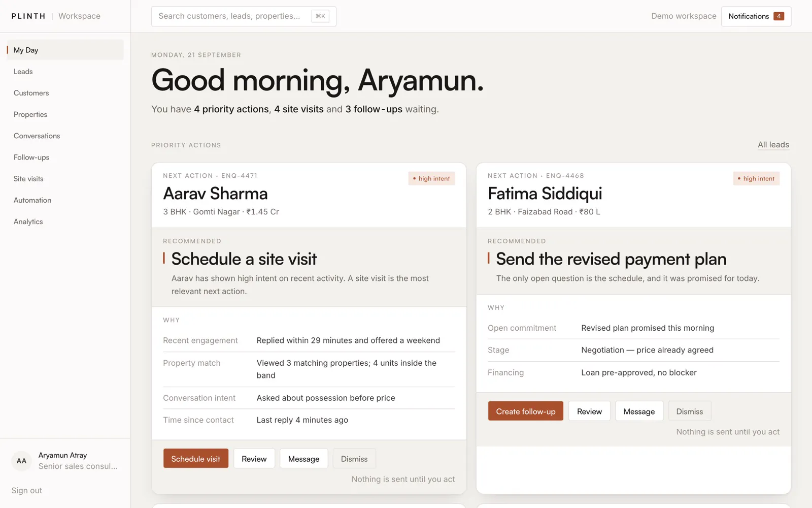Open Notifications with 4 badge
The image size is (812, 508).
point(756,16)
